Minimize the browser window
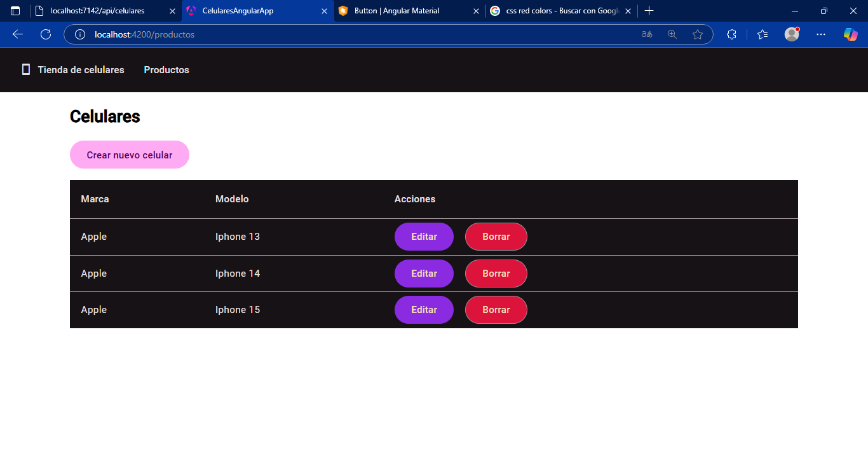 [x=795, y=11]
